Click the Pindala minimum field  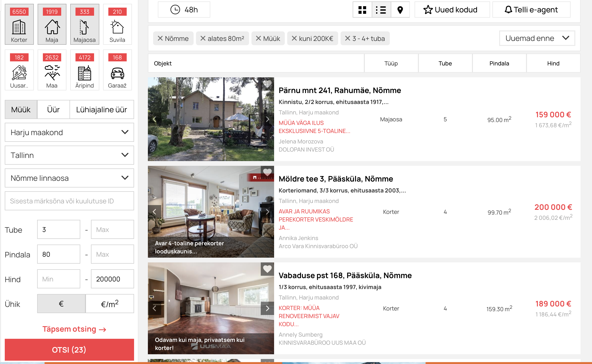59,254
